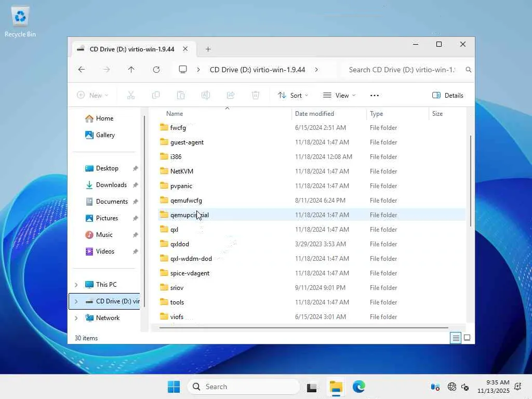Open Pictures in quick access
Viewport: 532px width, 399px height.
coord(101,218)
